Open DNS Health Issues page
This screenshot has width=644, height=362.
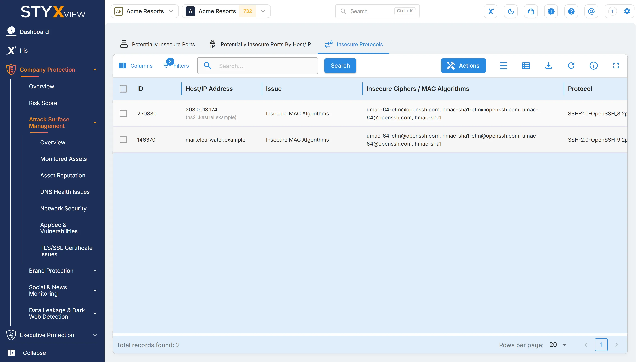65,192
